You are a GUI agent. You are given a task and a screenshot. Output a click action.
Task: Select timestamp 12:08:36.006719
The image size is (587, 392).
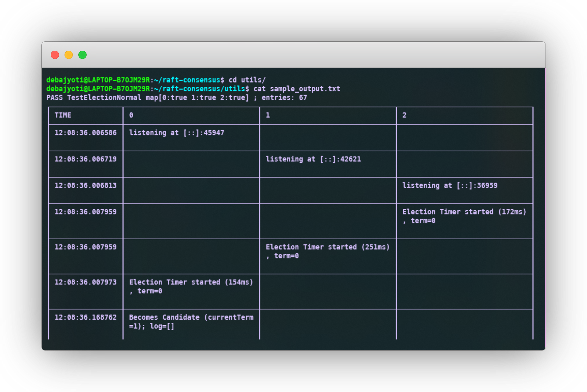coord(86,159)
